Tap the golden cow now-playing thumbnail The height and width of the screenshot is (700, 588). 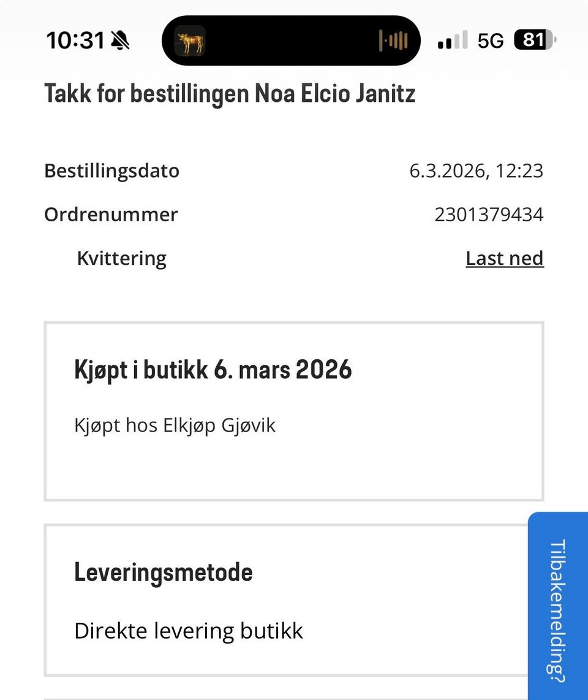pos(190,41)
